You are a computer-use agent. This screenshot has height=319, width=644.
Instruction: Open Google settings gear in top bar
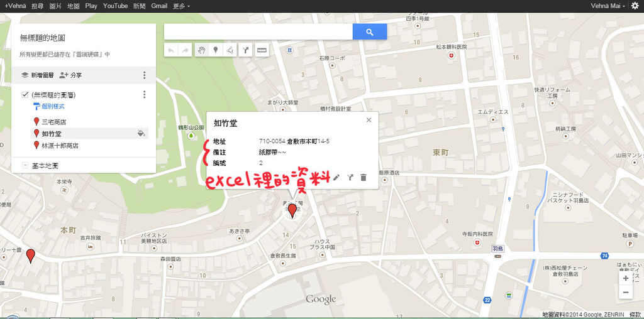point(635,6)
